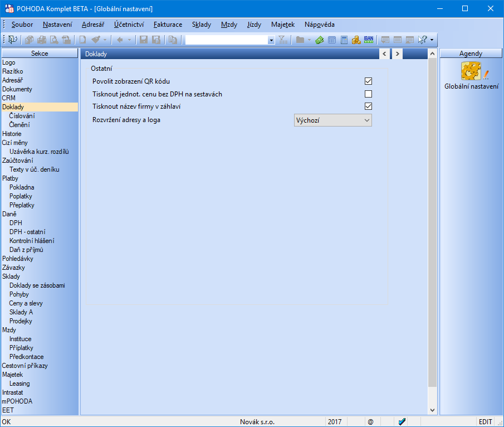Viewport: 504px width, 427px height.
Task: Open print preview with the magnifier icon
Action: (54, 40)
